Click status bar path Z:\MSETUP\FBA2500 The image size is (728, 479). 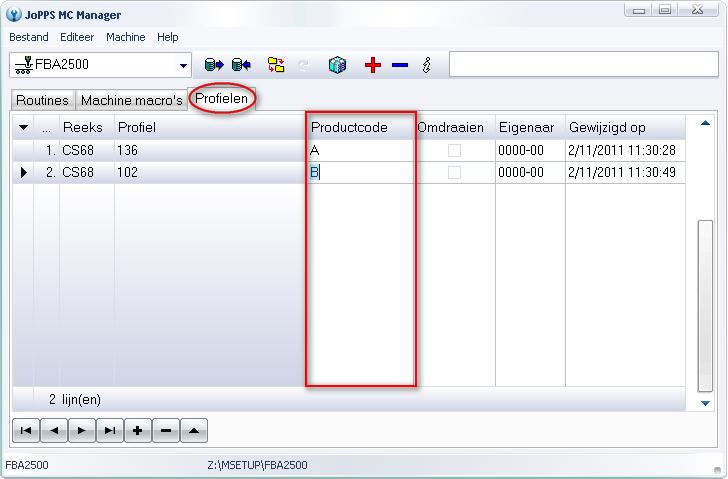click(257, 465)
